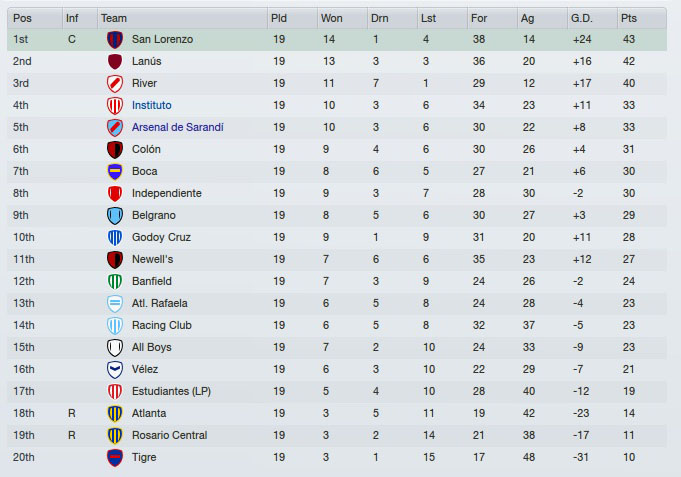This screenshot has width=681, height=477.
Task: Click the Godoy Cruz club badge
Action: tap(114, 238)
